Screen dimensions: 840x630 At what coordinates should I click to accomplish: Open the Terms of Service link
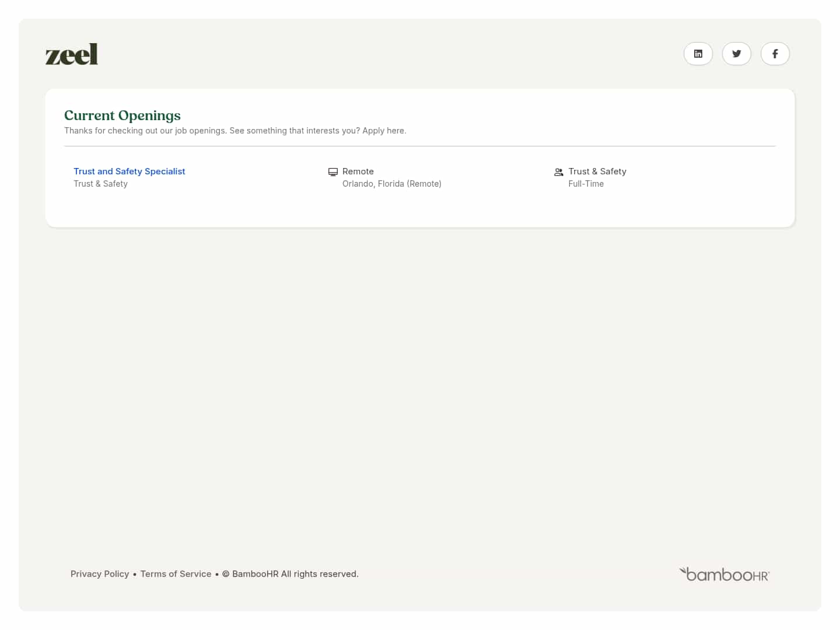click(x=176, y=574)
